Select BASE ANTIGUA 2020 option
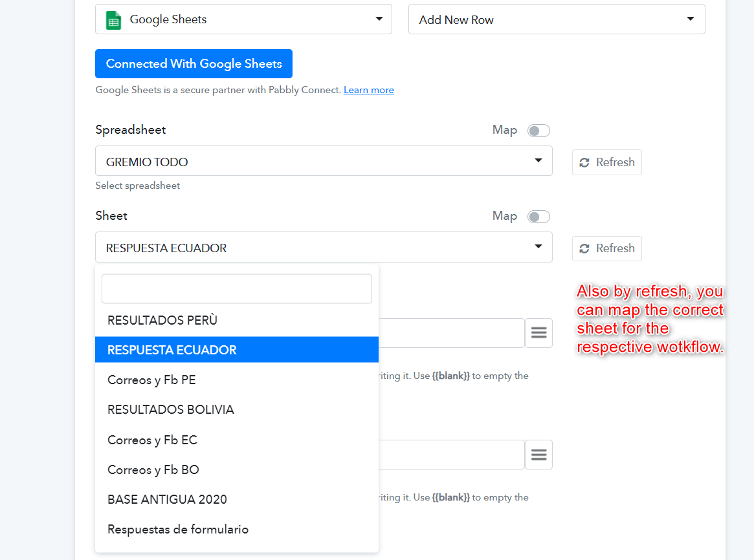The width and height of the screenshot is (754, 560). click(x=237, y=499)
